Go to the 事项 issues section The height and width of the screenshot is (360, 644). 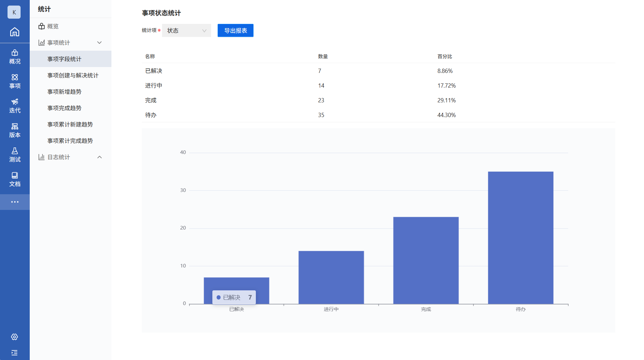point(15,81)
